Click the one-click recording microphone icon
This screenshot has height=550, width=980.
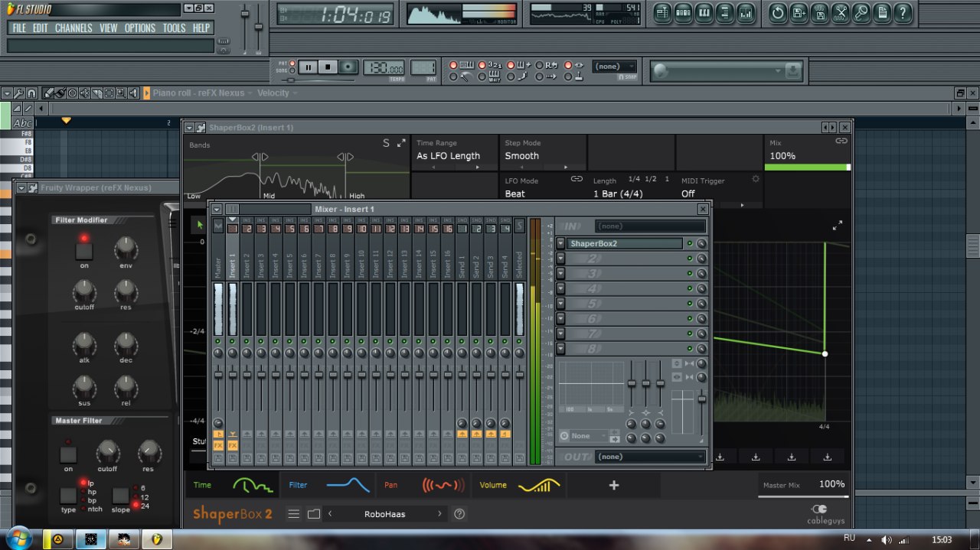click(x=861, y=12)
